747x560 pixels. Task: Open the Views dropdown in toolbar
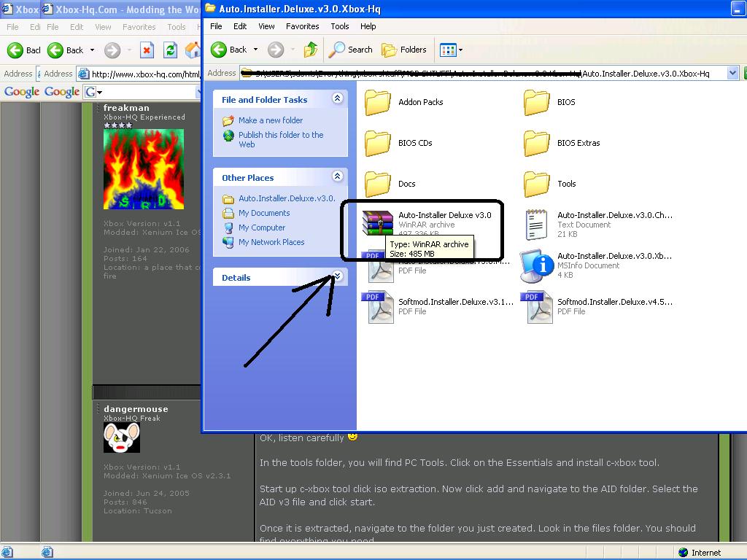coord(451,50)
